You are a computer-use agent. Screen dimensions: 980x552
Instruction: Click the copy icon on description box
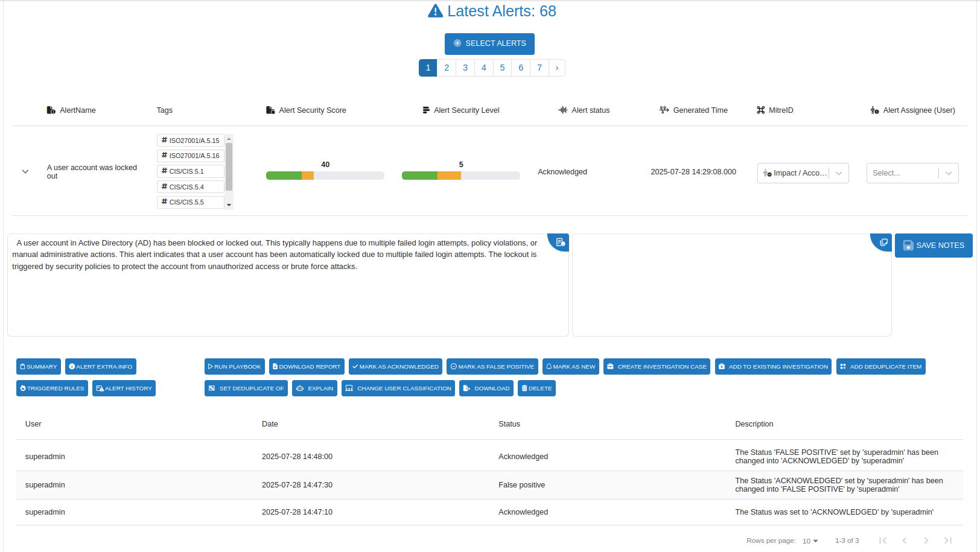(560, 242)
